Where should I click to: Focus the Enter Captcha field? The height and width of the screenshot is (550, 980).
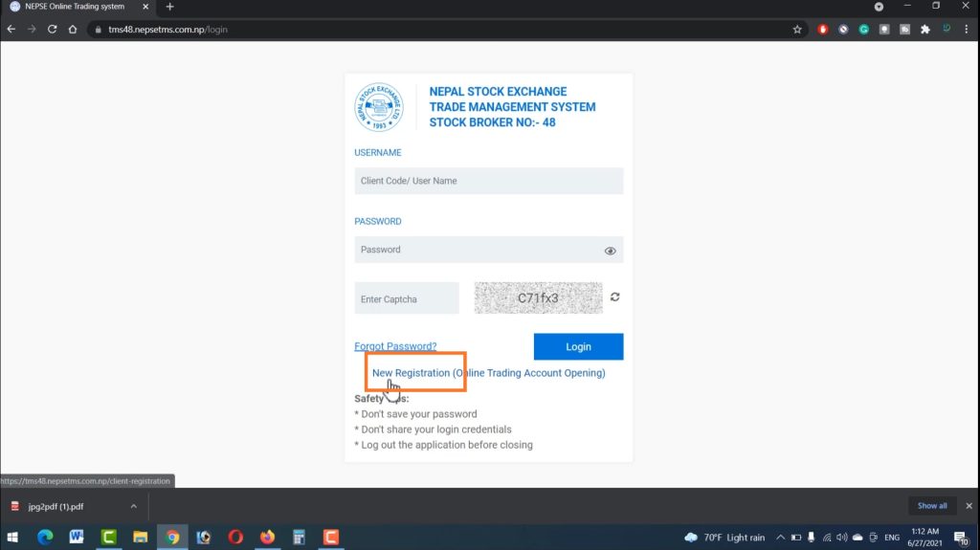406,298
